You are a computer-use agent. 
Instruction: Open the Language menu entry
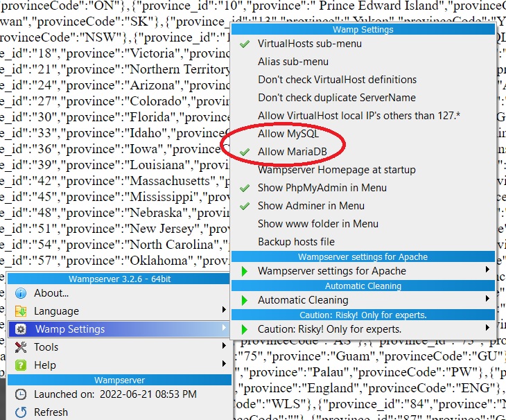119,311
